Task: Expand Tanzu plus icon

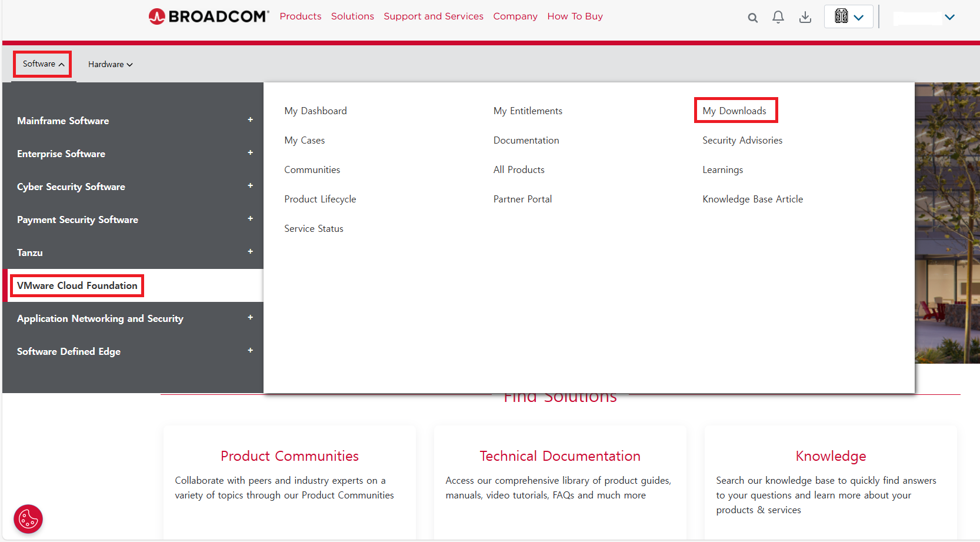Action: click(250, 252)
